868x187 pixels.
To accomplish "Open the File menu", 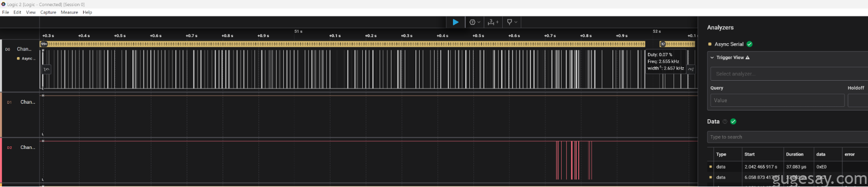I will pyautogui.click(x=6, y=12).
